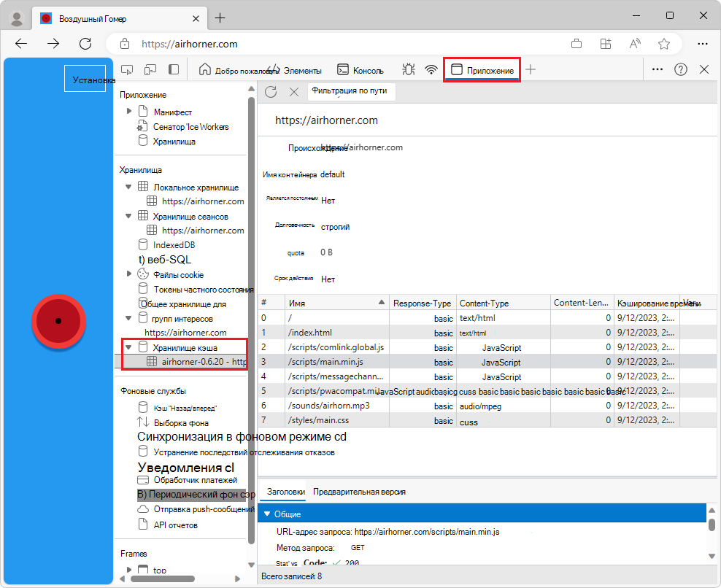
Task: Select the /index.html cache row
Action: (487, 333)
